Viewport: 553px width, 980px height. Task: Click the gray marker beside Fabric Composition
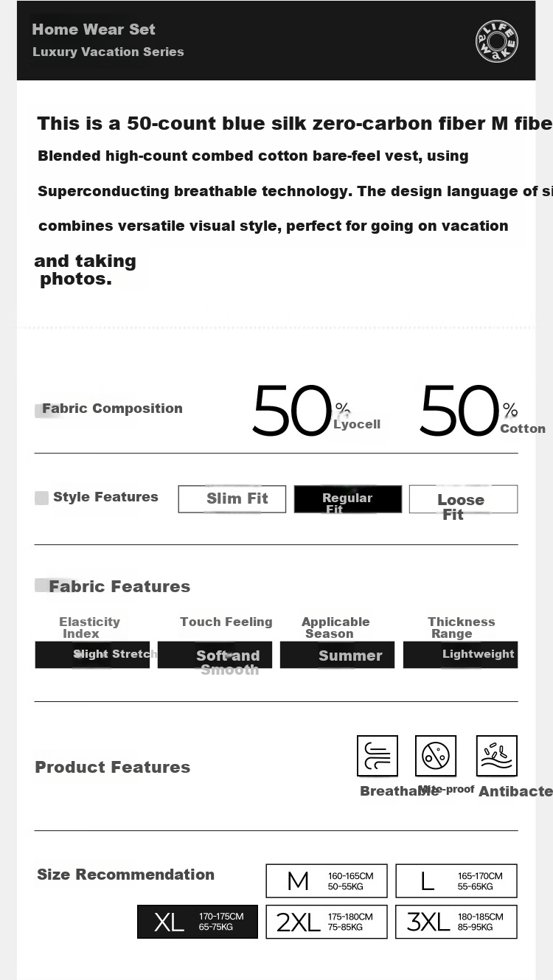point(44,411)
